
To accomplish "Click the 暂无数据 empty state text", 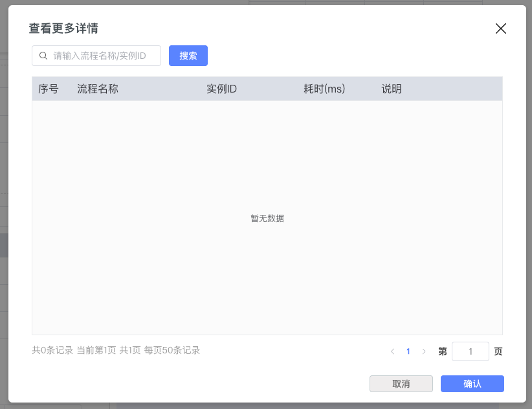I will [267, 219].
